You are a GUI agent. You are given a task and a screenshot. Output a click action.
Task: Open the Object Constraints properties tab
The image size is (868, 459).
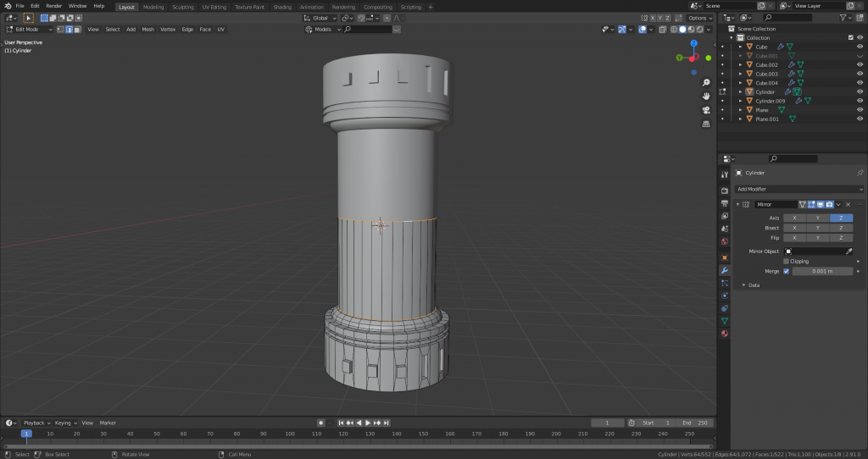pyautogui.click(x=725, y=308)
